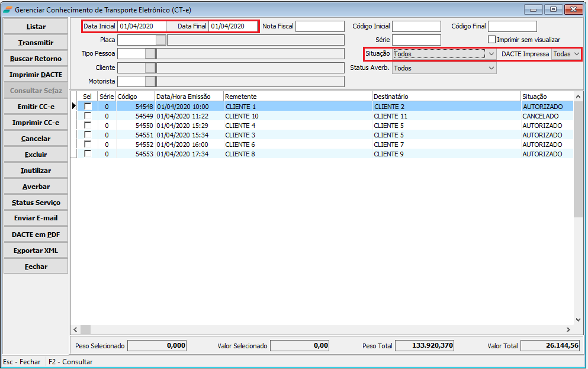The image size is (588, 369).
Task: Check the Sel box for code 54548
Action: click(88, 107)
